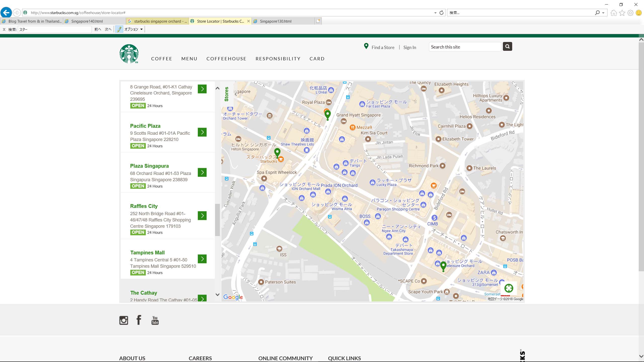Screen dimensions: 644x362
Task: Open the browser settings gear icon
Action: tap(630, 13)
